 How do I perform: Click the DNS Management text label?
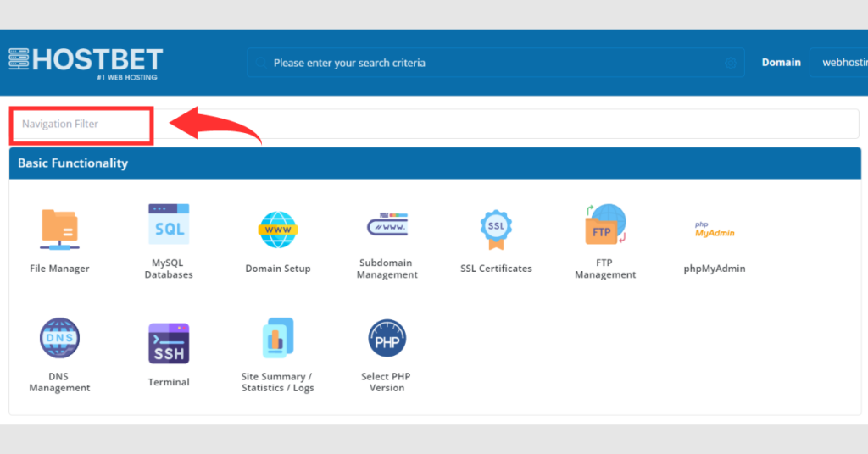[60, 382]
